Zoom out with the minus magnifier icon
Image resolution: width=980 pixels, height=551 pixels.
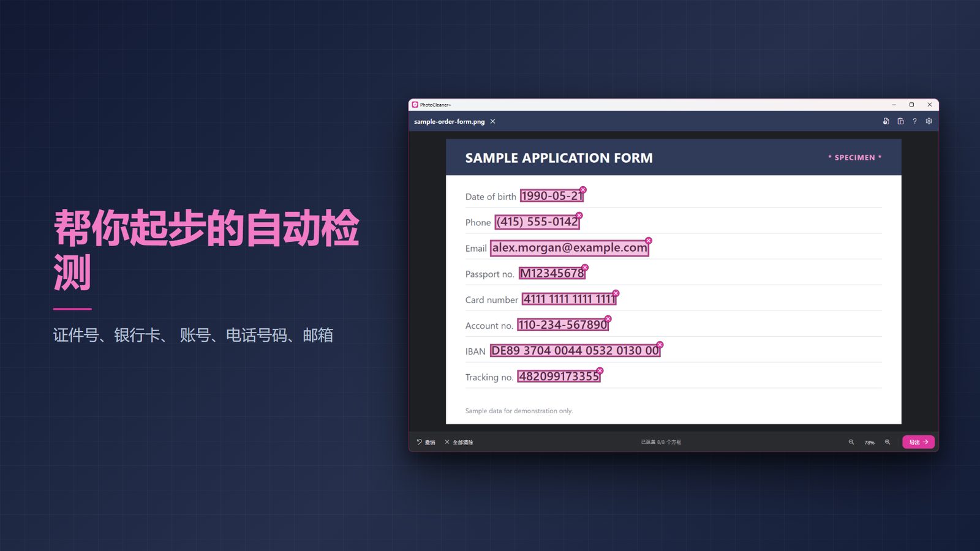(851, 442)
